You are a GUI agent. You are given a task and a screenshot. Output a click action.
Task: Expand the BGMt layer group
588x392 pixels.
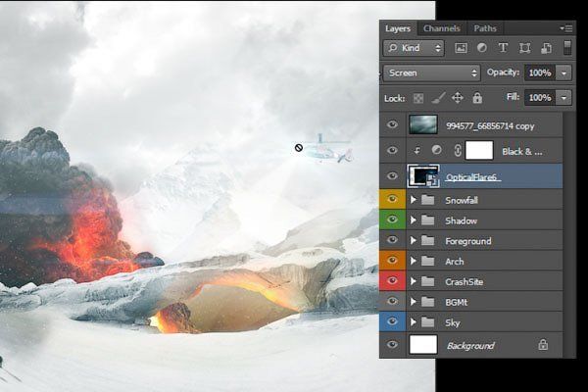tap(414, 302)
